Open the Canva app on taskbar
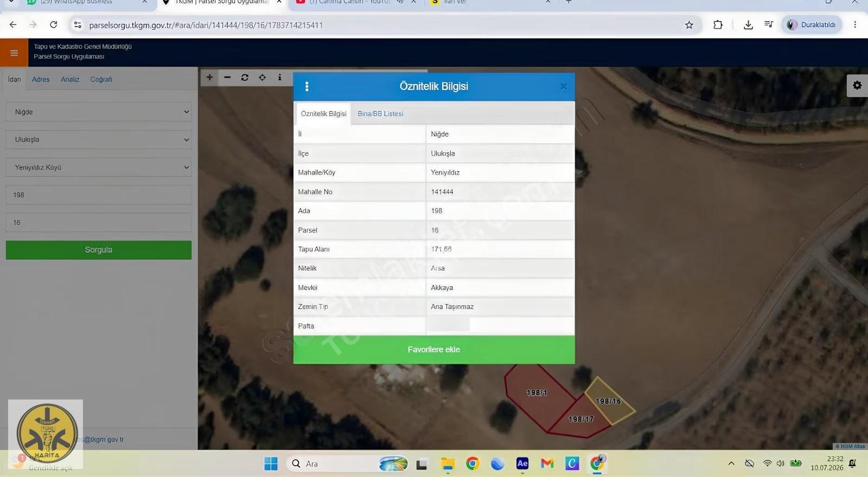This screenshot has width=868, height=477. coord(572,463)
